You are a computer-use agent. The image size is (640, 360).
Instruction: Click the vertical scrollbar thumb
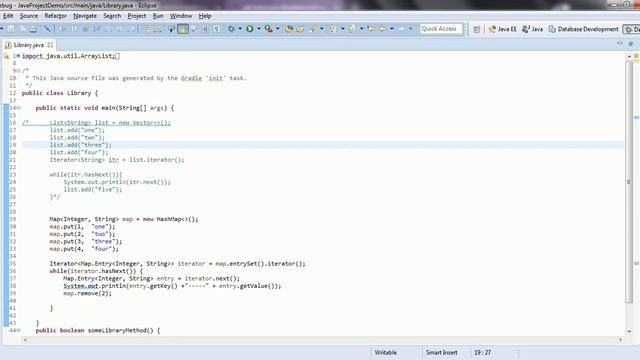click(629, 182)
